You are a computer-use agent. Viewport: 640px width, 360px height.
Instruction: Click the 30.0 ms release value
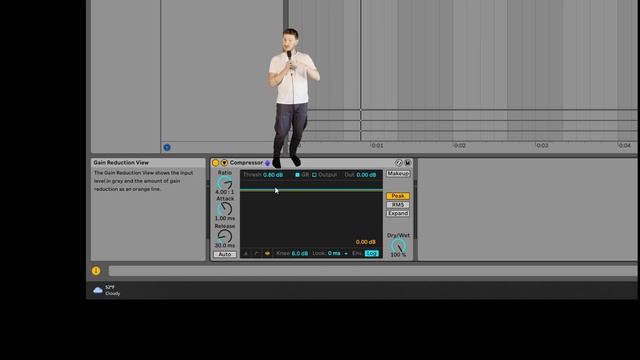tap(225, 245)
